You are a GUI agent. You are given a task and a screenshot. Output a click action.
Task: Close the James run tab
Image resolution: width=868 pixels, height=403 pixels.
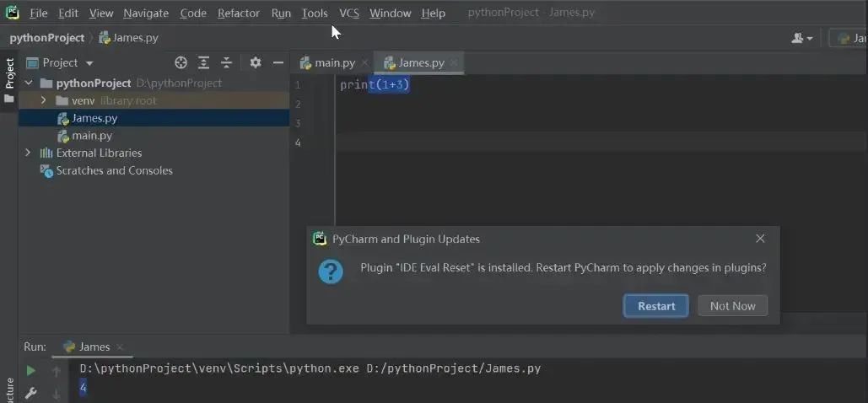point(120,347)
